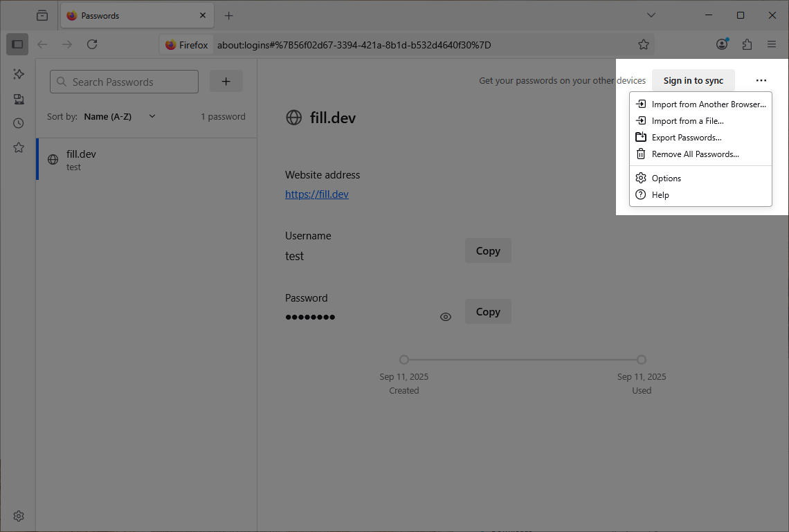Viewport: 789px width, 532px height.
Task: Maximize the Firefox window
Action: tap(740, 15)
